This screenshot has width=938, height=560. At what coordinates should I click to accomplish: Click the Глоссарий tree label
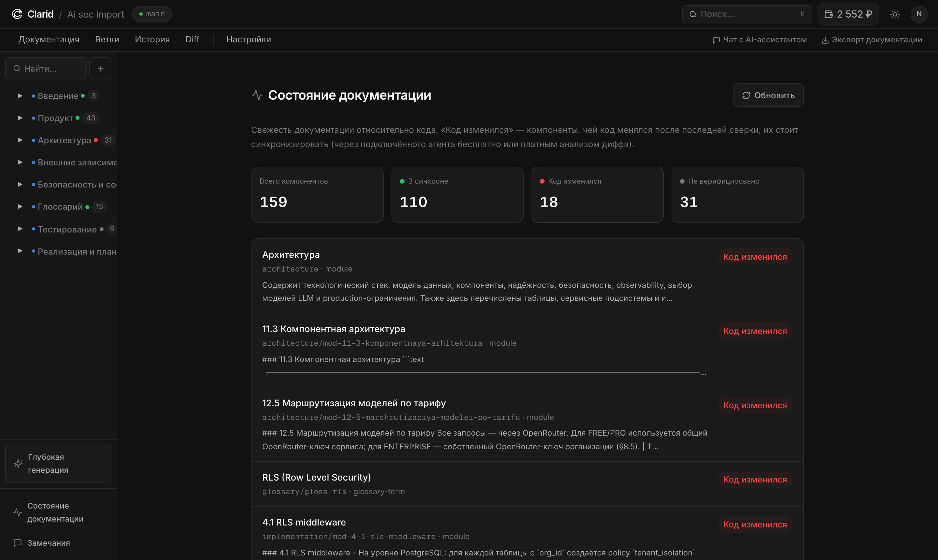[x=60, y=207]
